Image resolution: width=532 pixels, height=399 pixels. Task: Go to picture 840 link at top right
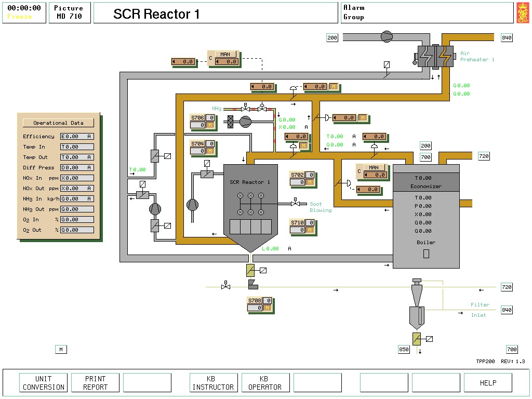coord(507,37)
